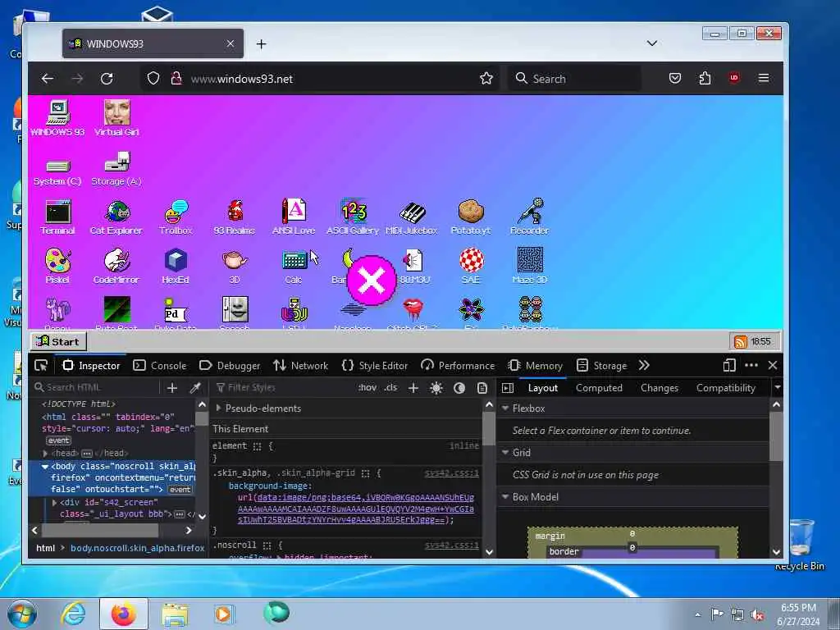Expand the head element node
This screenshot has width=840, height=630.
[46, 453]
